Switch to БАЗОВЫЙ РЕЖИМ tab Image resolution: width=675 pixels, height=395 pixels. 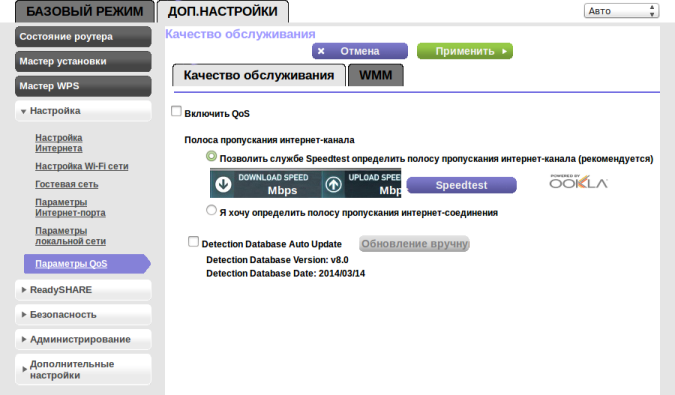pyautogui.click(x=85, y=11)
